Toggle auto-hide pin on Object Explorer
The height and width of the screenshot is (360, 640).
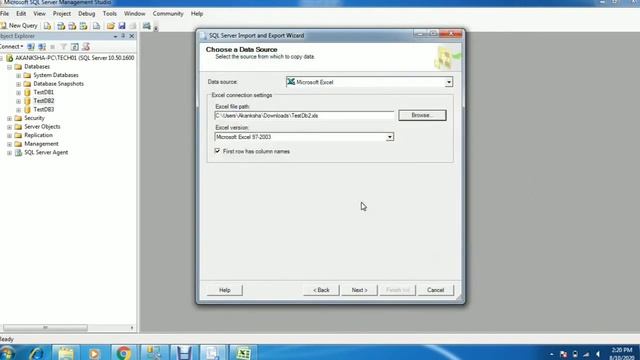click(x=123, y=36)
